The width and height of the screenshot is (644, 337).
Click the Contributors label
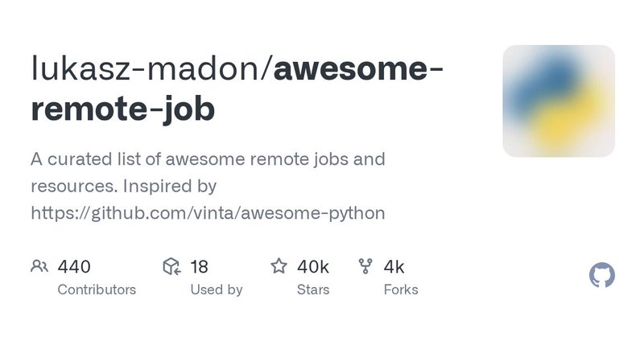click(x=97, y=290)
